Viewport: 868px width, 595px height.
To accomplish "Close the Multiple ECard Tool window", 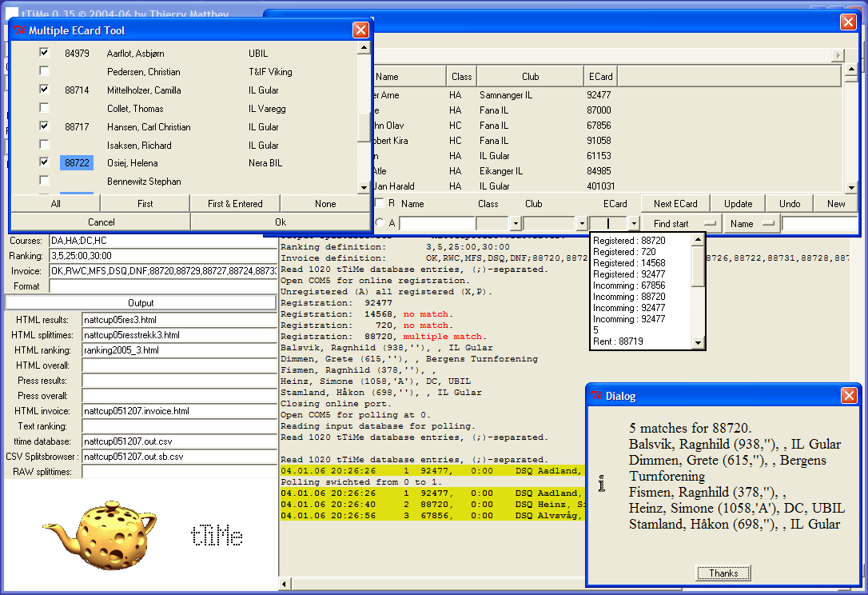I will coord(360,30).
